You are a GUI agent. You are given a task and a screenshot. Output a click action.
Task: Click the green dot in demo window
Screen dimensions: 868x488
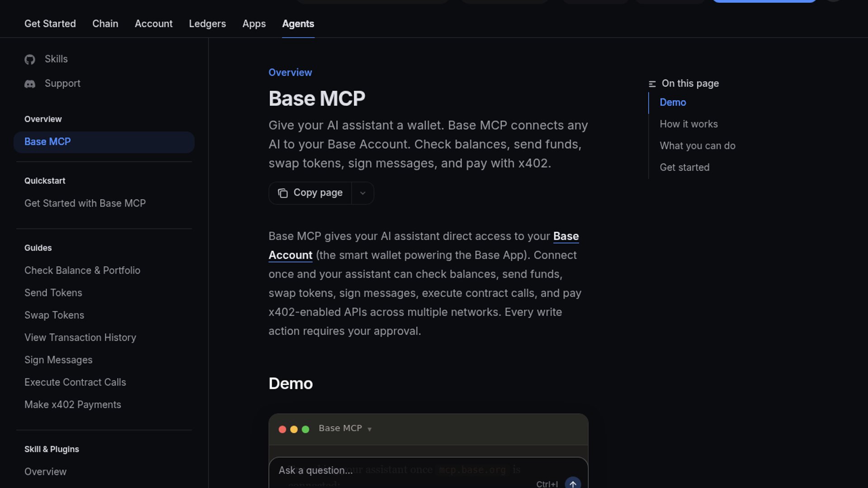306,429
